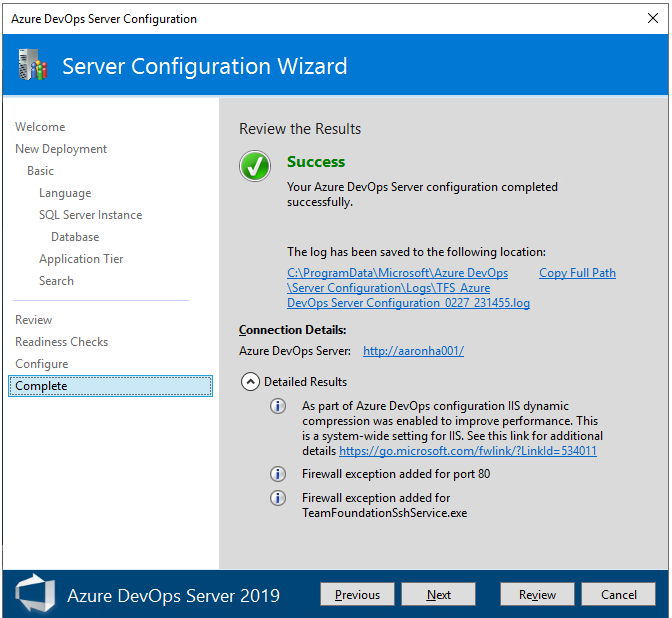Open the Search step

[x=56, y=281]
